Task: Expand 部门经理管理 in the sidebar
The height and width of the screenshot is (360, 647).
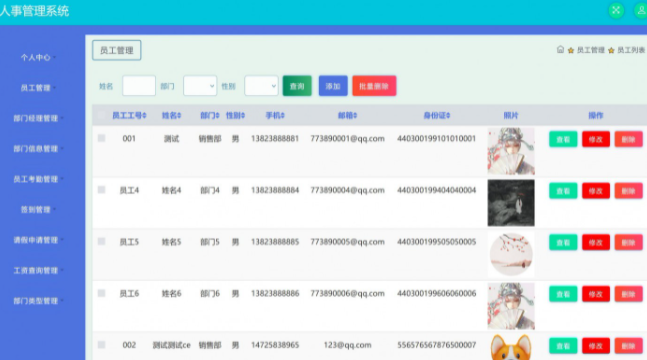Action: 38,118
